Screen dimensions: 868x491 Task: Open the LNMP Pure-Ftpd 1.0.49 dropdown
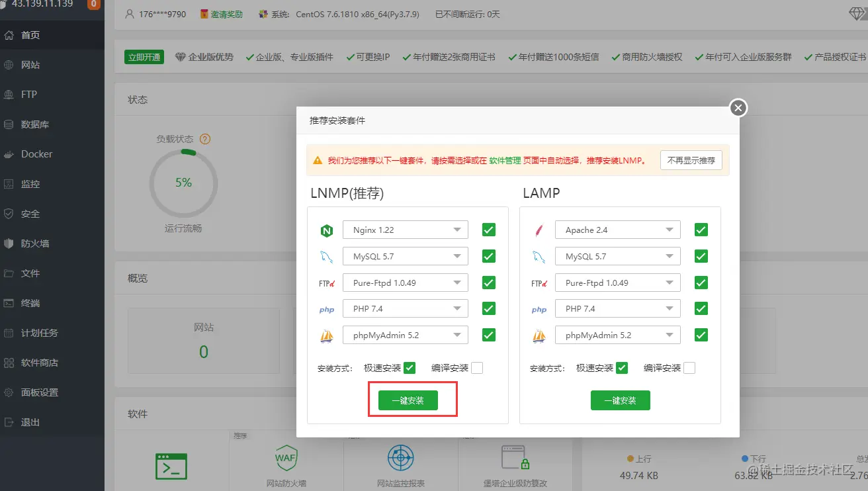(x=406, y=283)
